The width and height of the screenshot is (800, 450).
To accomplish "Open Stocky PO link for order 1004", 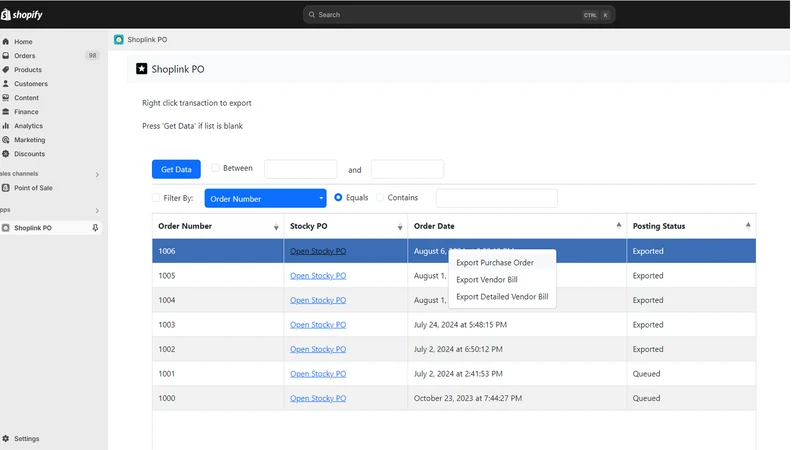I will click(318, 300).
